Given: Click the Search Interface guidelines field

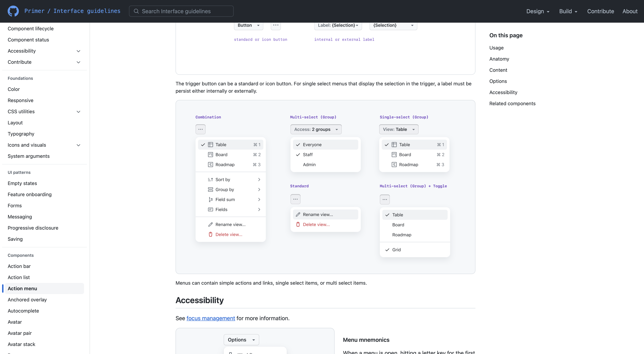Looking at the screenshot, I should [x=181, y=11].
